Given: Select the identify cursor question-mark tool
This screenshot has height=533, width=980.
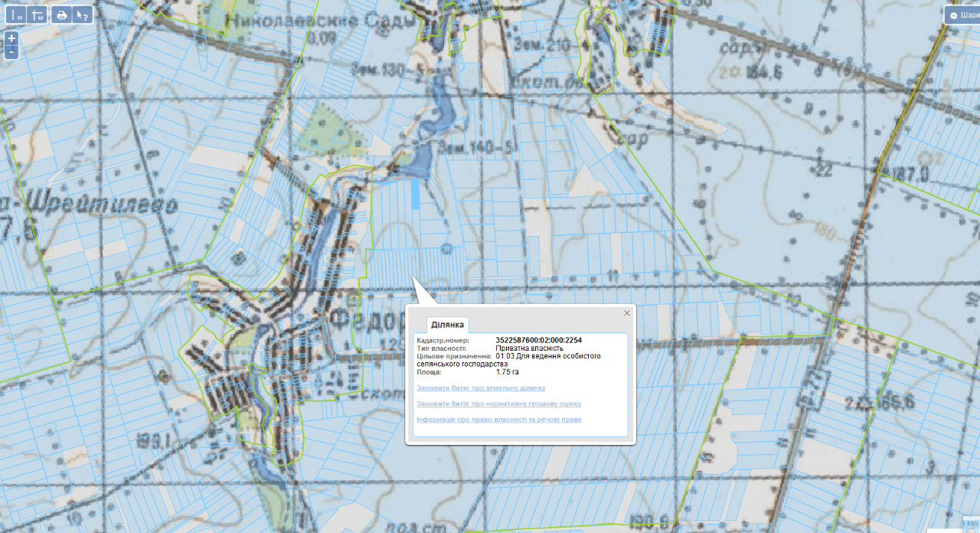Looking at the screenshot, I should click(82, 15).
